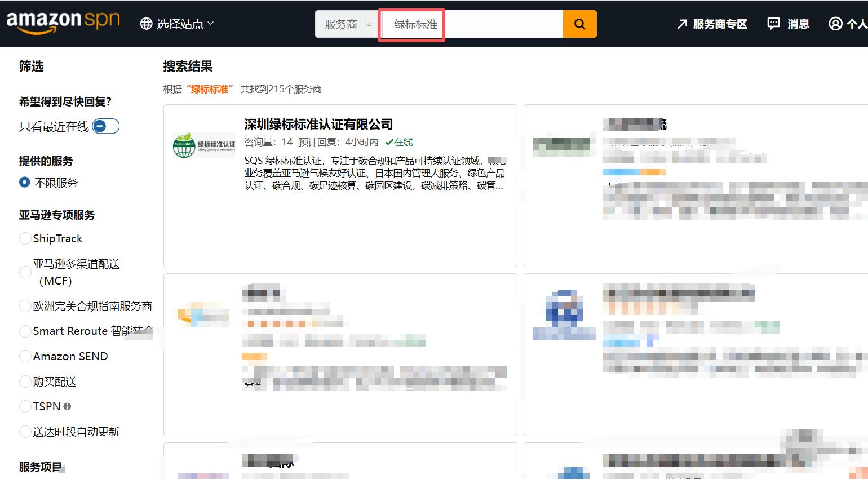Click the Amazon SPN logo
This screenshot has height=479, width=868.
coord(63,23)
